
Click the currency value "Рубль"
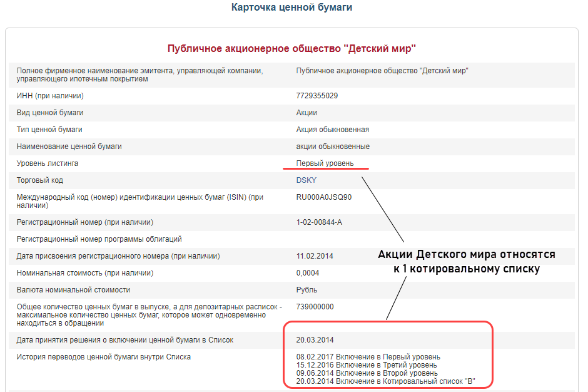click(x=307, y=290)
